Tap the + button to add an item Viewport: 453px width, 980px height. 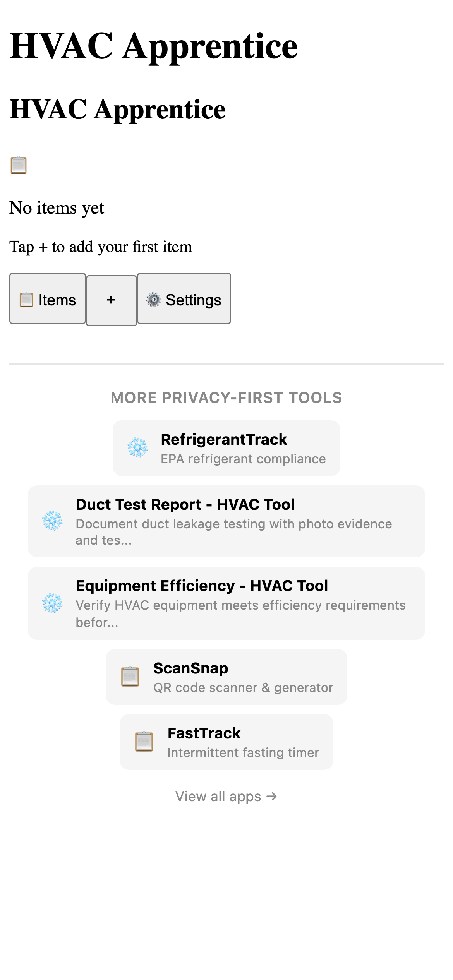111,299
